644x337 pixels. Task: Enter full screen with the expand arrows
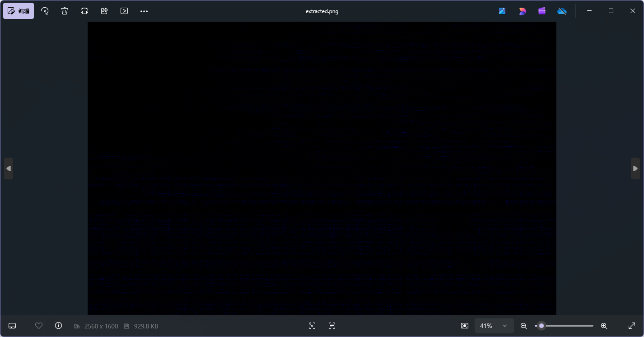(x=632, y=326)
